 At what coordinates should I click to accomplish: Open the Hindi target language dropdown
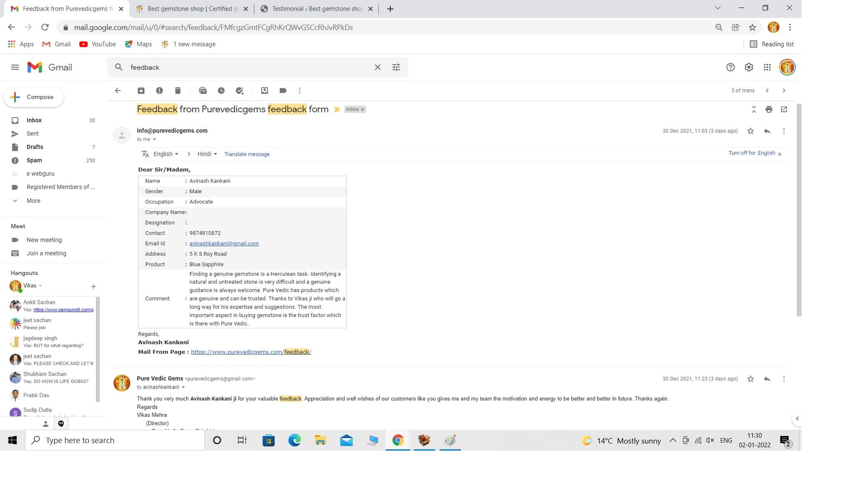tap(207, 154)
